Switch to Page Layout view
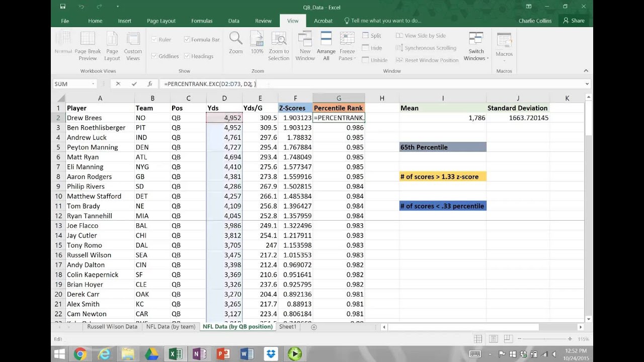 [x=112, y=46]
